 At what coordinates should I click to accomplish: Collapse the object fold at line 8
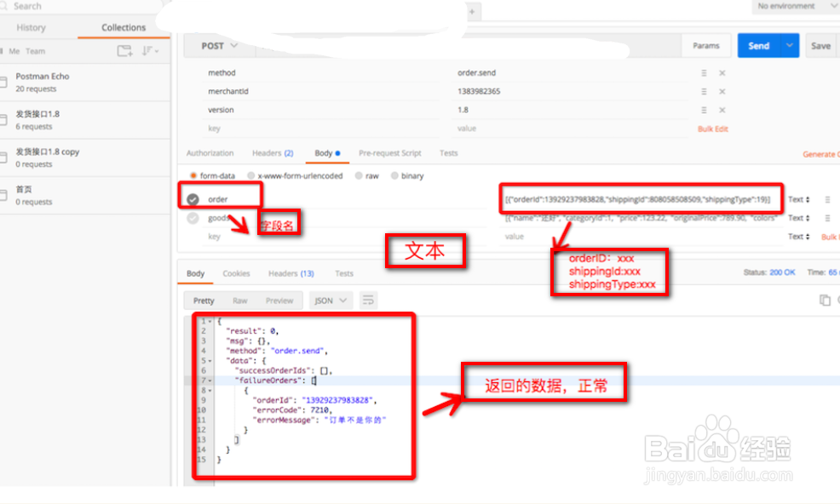(210, 391)
